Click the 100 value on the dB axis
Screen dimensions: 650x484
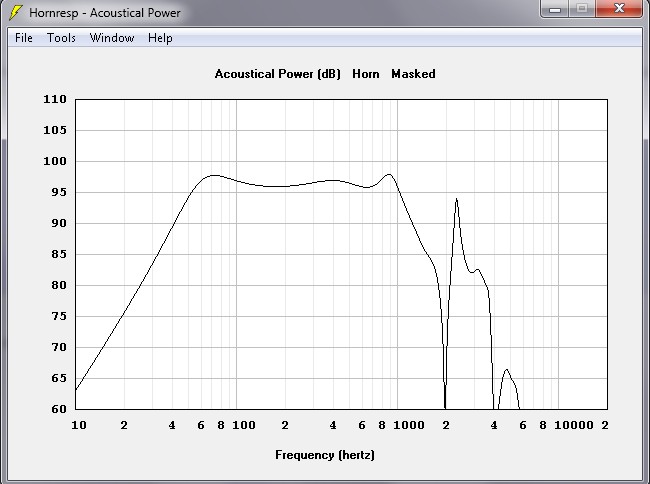(55, 162)
